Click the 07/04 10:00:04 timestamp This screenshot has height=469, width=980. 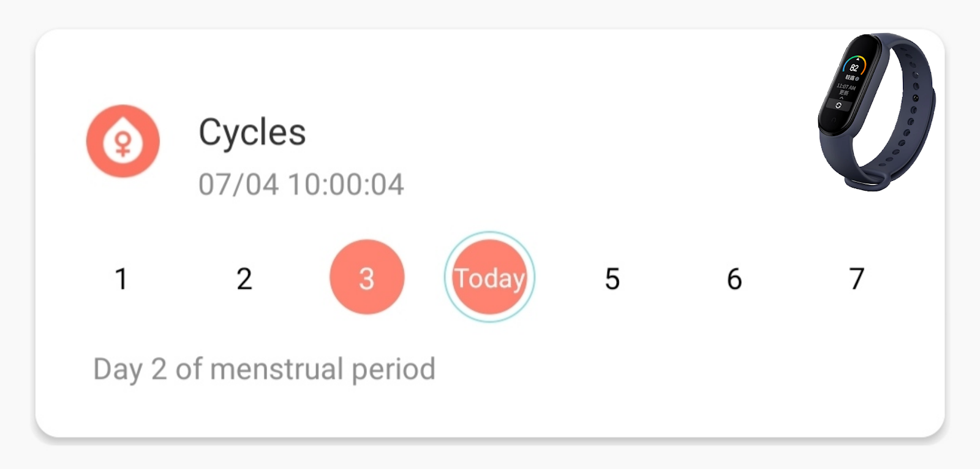point(301,185)
